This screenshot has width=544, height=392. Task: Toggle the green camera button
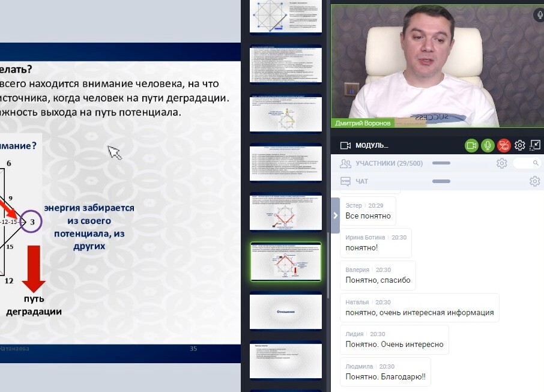471,145
